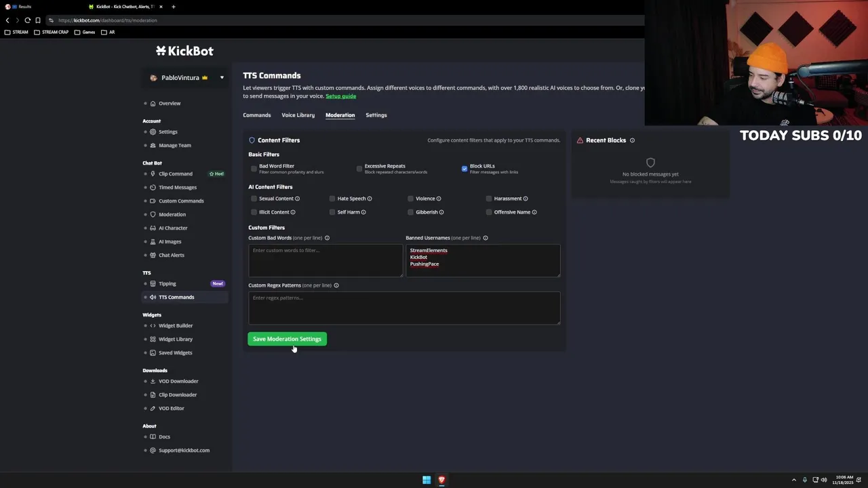Click the Saved Widgets icon
Viewport: 868px width, 488px height.
pos(153,353)
